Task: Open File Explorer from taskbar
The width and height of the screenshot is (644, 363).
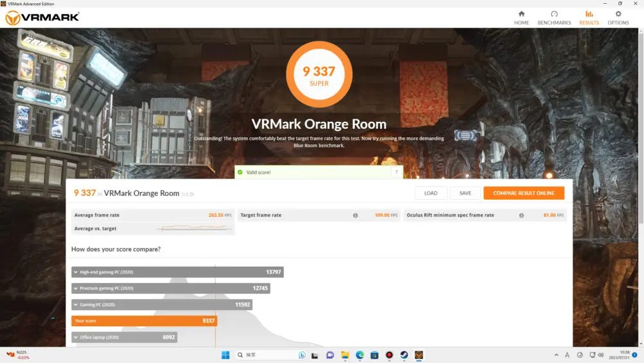Action: tap(345, 355)
